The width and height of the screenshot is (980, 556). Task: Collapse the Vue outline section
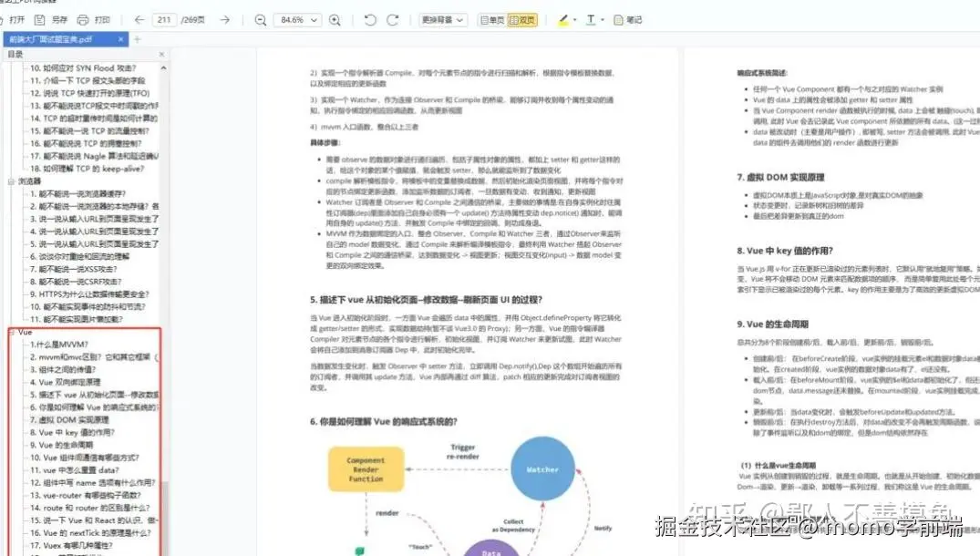tap(11, 333)
